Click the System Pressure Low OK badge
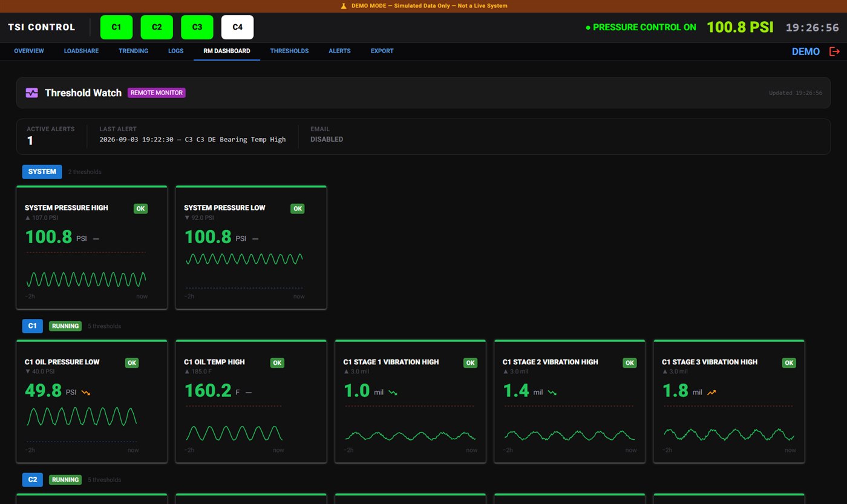Viewport: 847px width, 504px height. click(297, 209)
